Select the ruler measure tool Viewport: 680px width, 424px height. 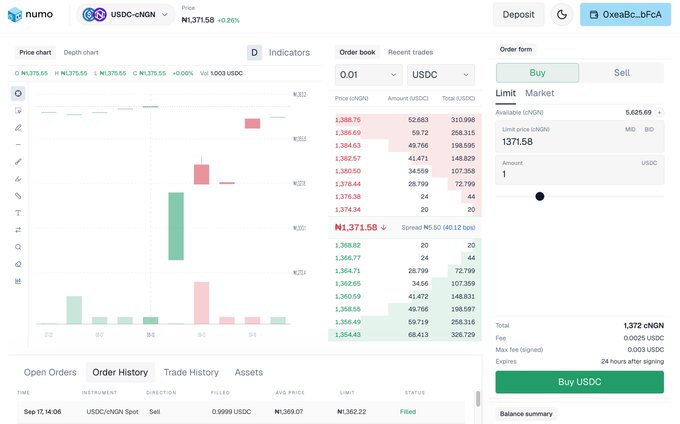tap(18, 196)
